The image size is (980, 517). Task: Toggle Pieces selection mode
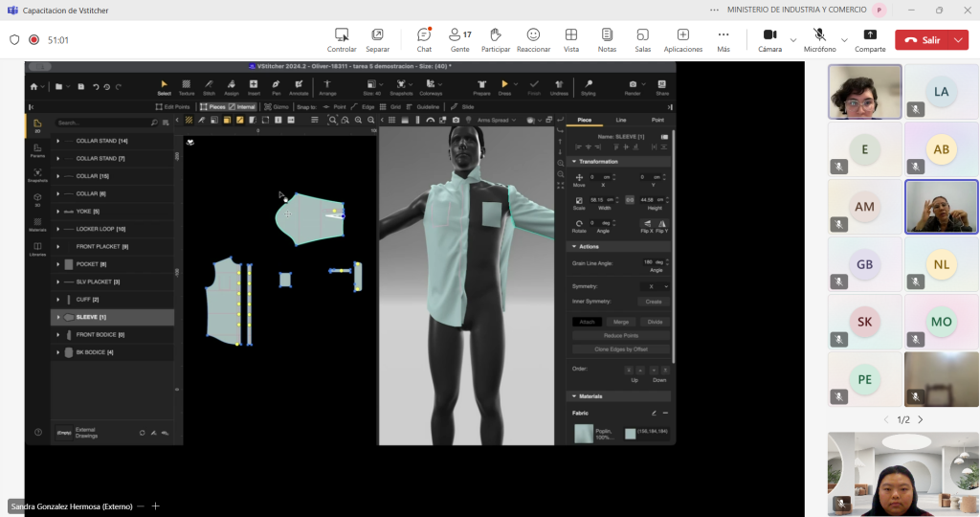[x=213, y=107]
